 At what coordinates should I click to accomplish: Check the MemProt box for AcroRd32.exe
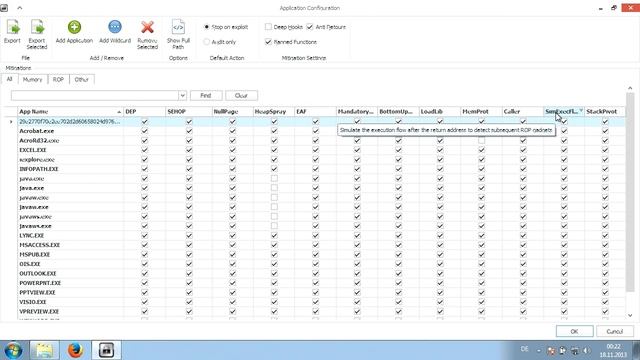click(482, 140)
